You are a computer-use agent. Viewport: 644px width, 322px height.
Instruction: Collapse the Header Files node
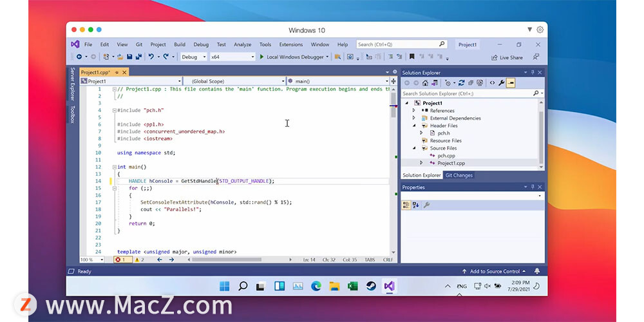pos(413,126)
